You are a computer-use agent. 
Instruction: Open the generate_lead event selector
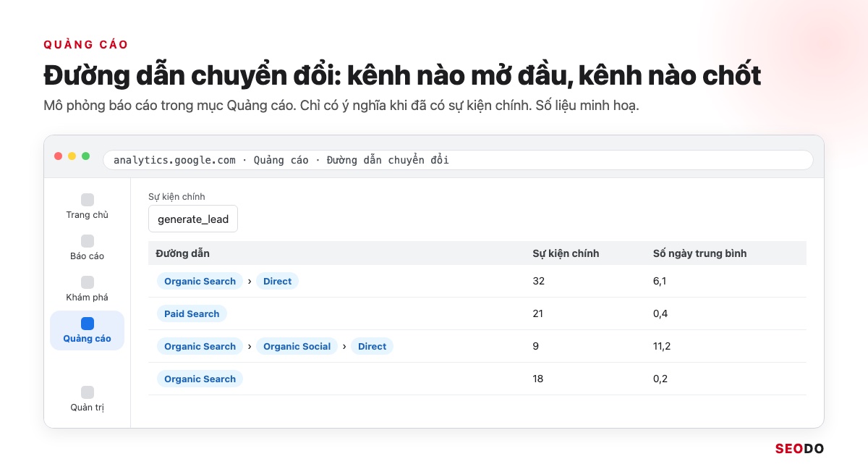click(193, 219)
